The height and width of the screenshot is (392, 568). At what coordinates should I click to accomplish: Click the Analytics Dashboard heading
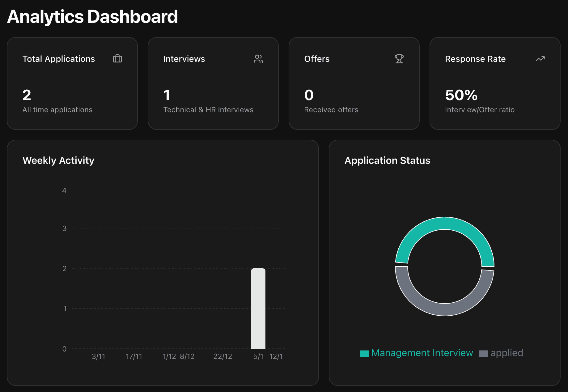pyautogui.click(x=92, y=16)
